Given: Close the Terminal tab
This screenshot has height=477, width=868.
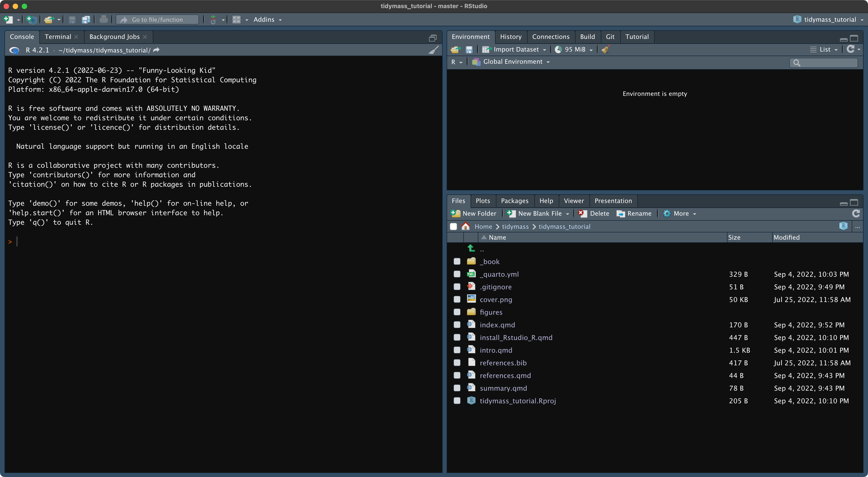Looking at the screenshot, I should (76, 37).
